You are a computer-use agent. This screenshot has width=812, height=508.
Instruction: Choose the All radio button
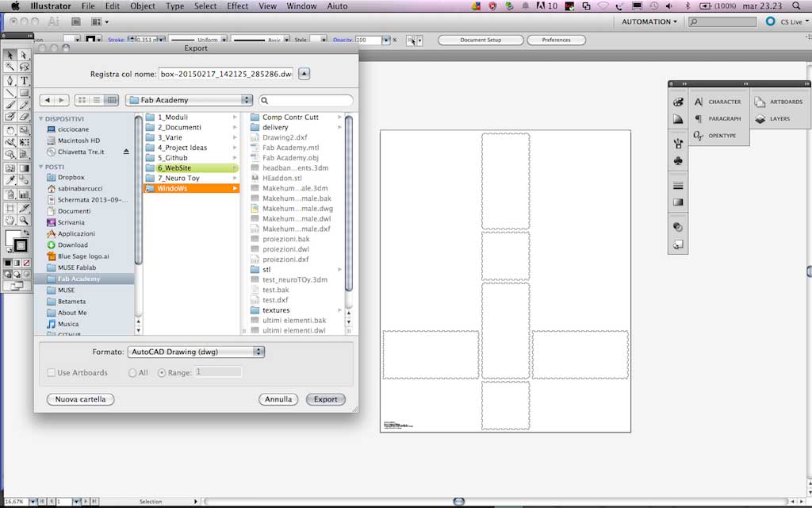coord(132,373)
